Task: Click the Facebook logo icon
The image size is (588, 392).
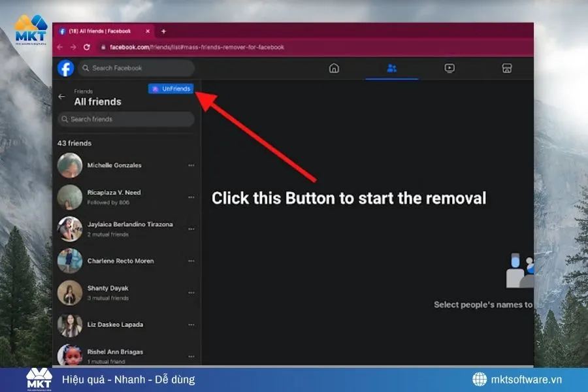Action: [65, 68]
